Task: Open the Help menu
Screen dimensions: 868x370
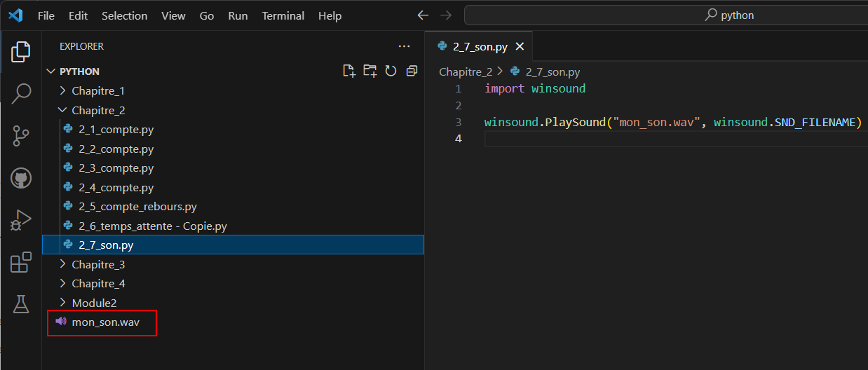Action: pos(330,15)
